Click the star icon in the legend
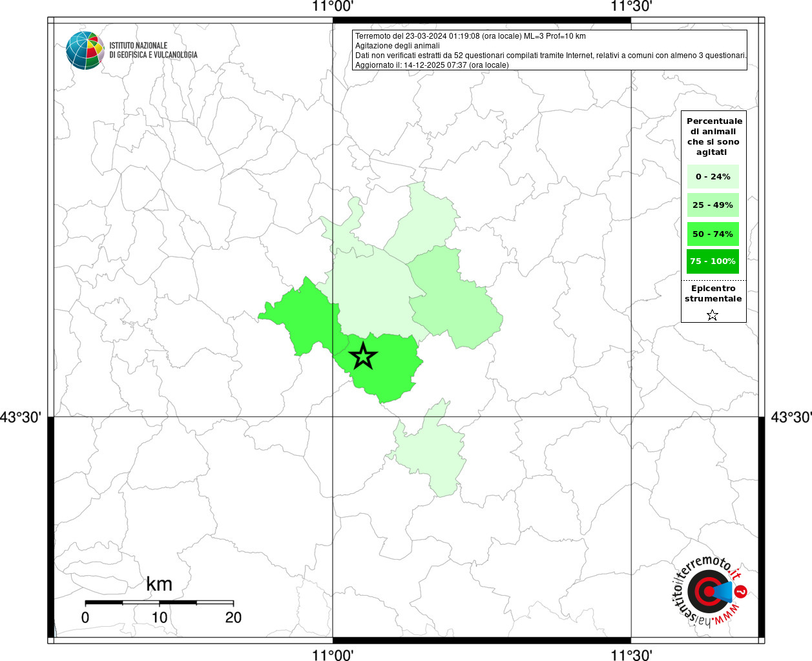 tap(713, 315)
